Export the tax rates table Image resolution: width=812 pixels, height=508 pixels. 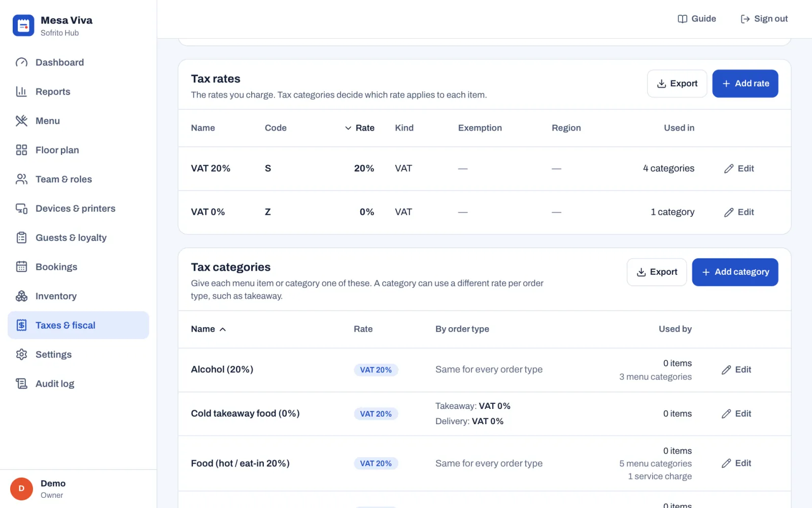677,83
